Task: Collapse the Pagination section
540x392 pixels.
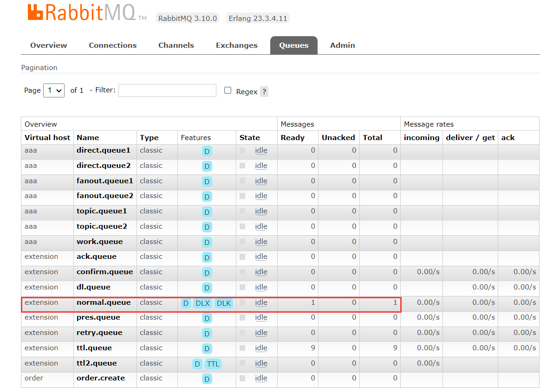Action: [x=39, y=68]
